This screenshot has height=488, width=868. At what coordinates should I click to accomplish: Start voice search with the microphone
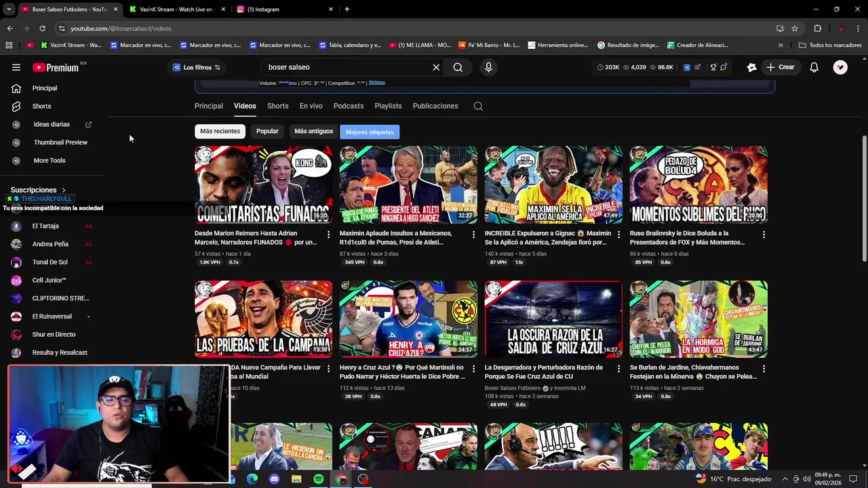coord(488,67)
